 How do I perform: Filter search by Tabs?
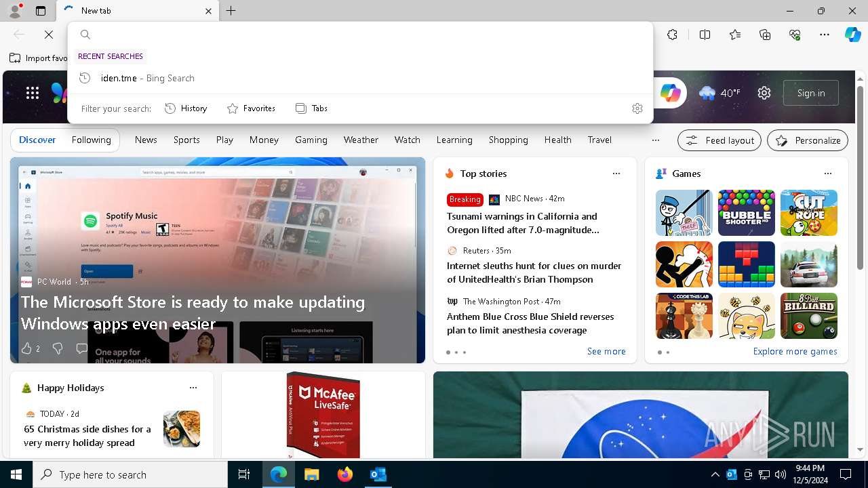[311, 108]
